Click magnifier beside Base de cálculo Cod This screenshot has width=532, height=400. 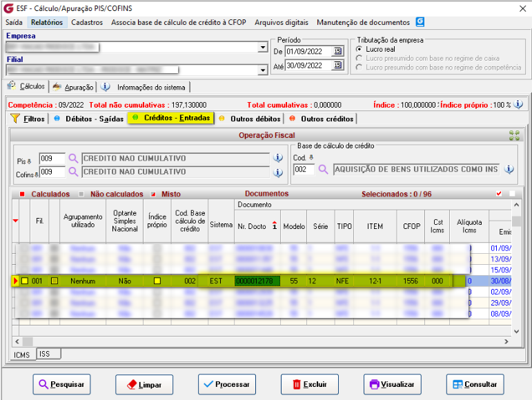tap(323, 169)
